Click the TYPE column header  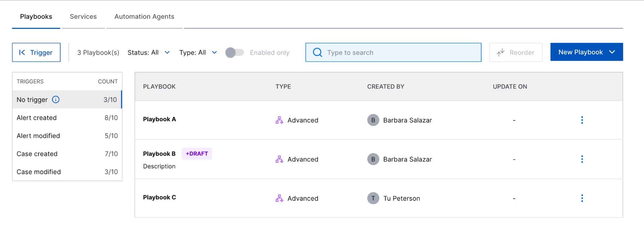[x=283, y=87]
